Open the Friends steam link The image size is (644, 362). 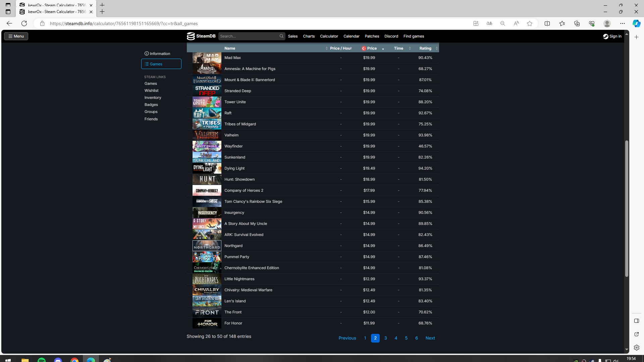[x=151, y=119]
